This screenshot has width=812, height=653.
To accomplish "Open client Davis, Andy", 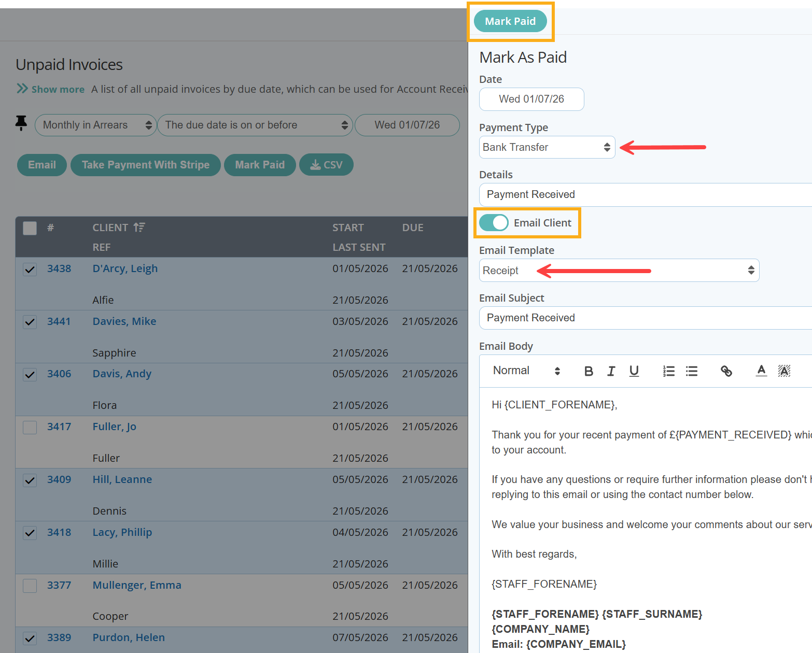I will coord(122,374).
